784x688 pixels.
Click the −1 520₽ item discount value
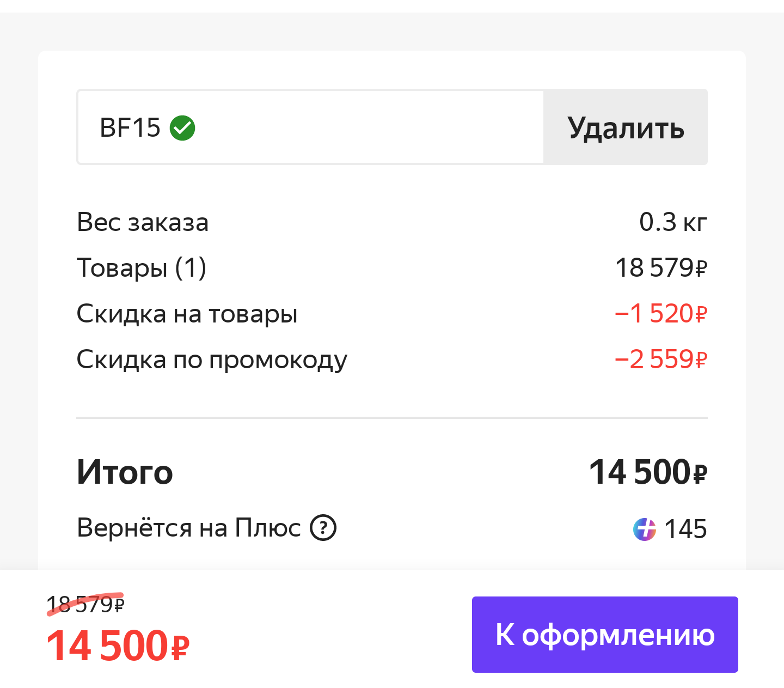(x=660, y=314)
